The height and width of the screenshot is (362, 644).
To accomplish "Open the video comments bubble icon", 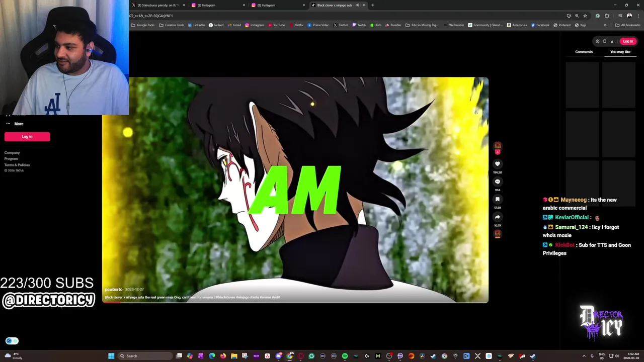I will 497,182.
